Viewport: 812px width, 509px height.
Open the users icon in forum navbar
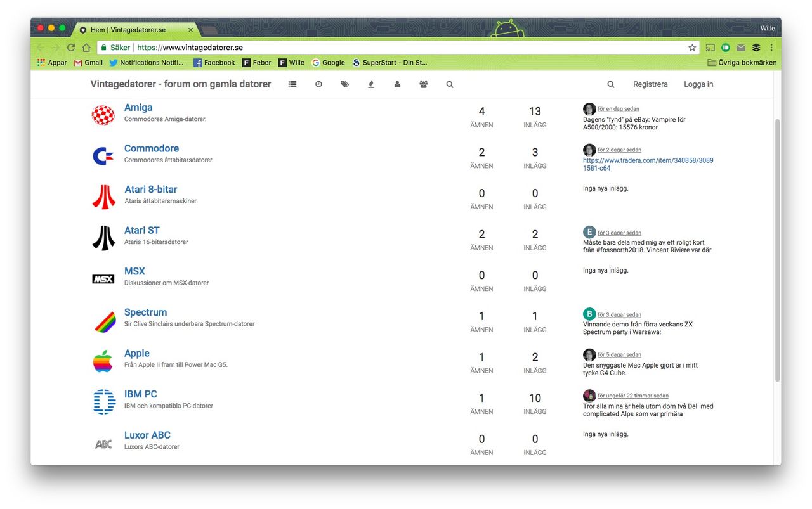click(x=397, y=84)
